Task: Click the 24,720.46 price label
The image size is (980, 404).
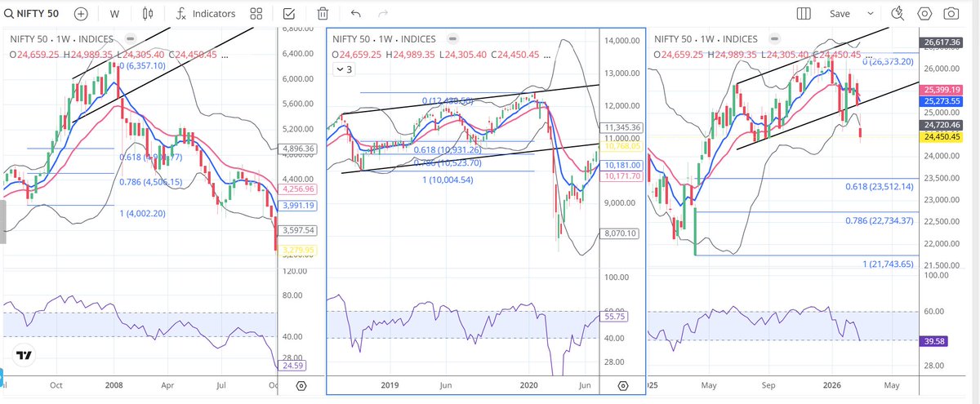Action: (x=942, y=125)
